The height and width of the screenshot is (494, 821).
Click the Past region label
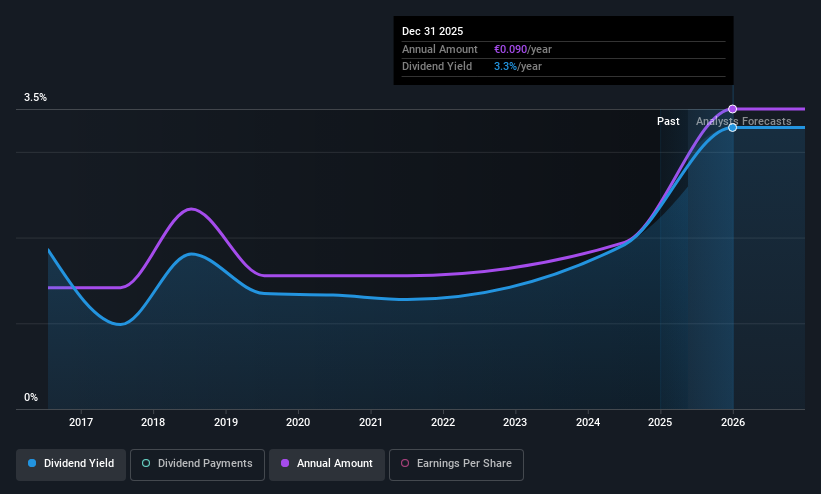pyautogui.click(x=668, y=122)
